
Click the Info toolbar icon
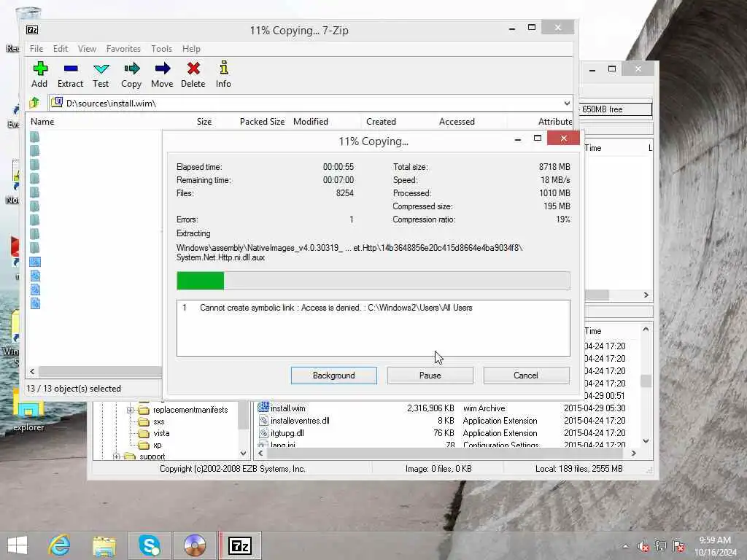pos(223,68)
